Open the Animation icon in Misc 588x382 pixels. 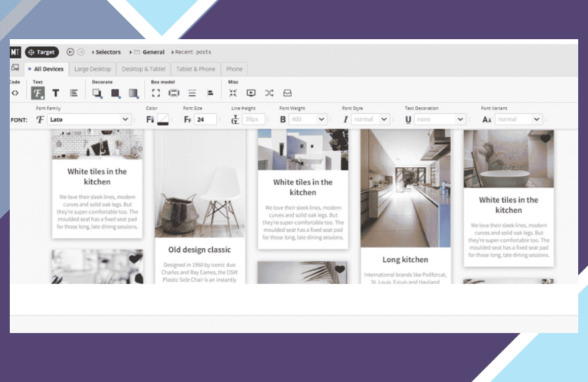coord(251,93)
